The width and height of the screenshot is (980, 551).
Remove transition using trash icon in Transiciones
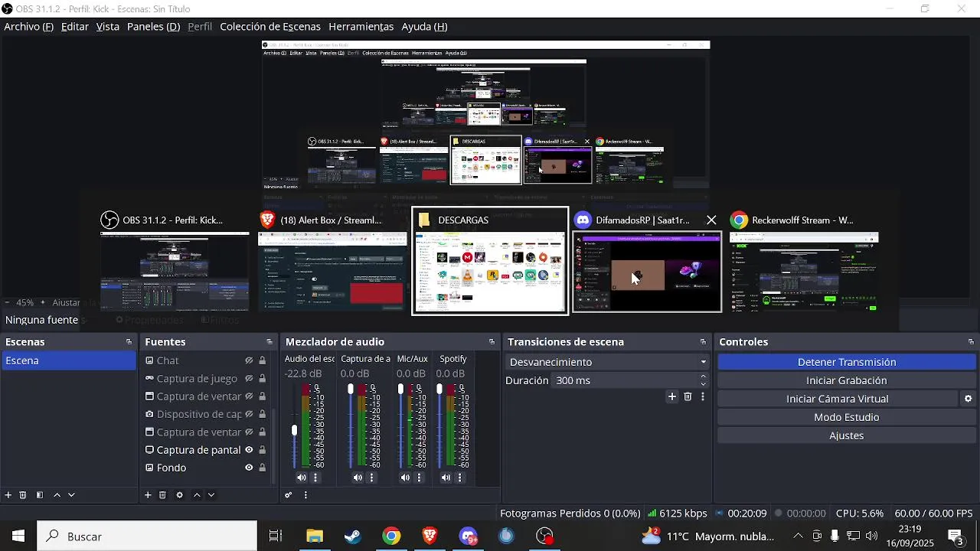pos(688,396)
